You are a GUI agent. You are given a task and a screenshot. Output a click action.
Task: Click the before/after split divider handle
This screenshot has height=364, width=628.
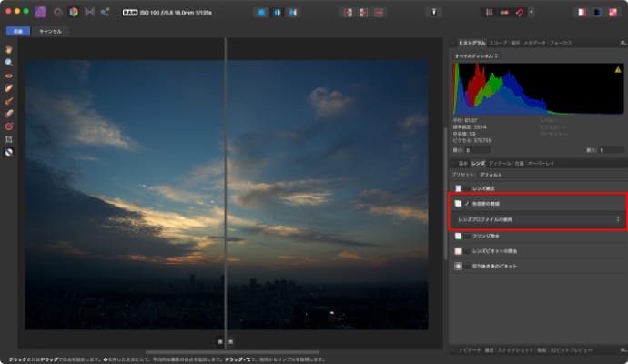pos(225,340)
